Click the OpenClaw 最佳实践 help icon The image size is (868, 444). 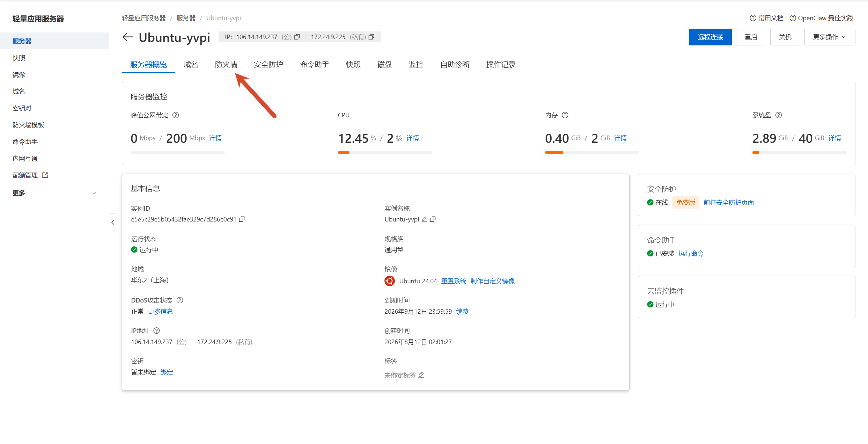pos(793,18)
